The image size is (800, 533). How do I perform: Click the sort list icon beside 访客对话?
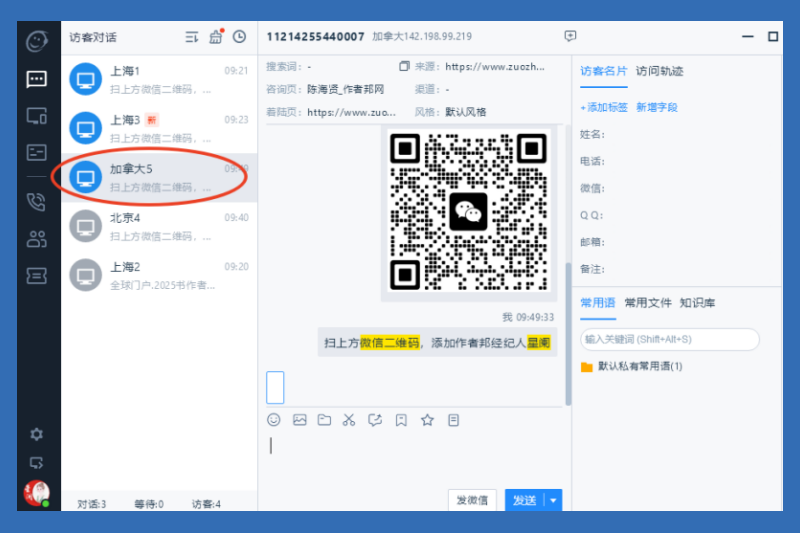[192, 37]
